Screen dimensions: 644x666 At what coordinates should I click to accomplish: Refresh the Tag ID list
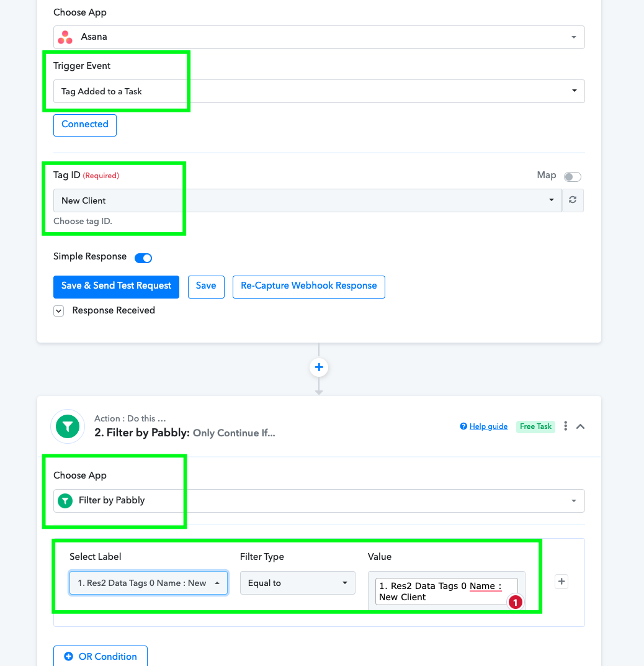[x=573, y=200]
